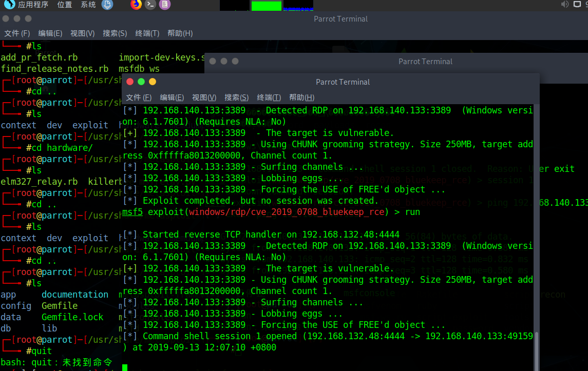Focus the middle Parrot Terminal title bar

(x=425, y=62)
